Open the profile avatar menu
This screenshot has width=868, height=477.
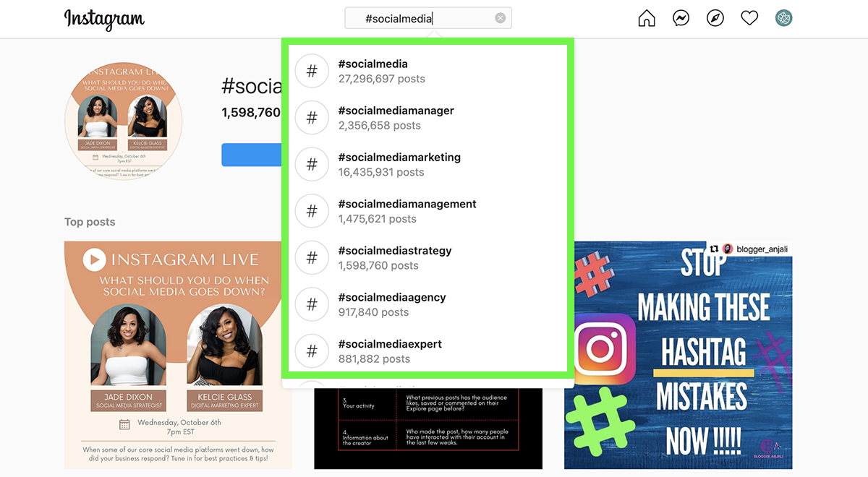pos(783,19)
